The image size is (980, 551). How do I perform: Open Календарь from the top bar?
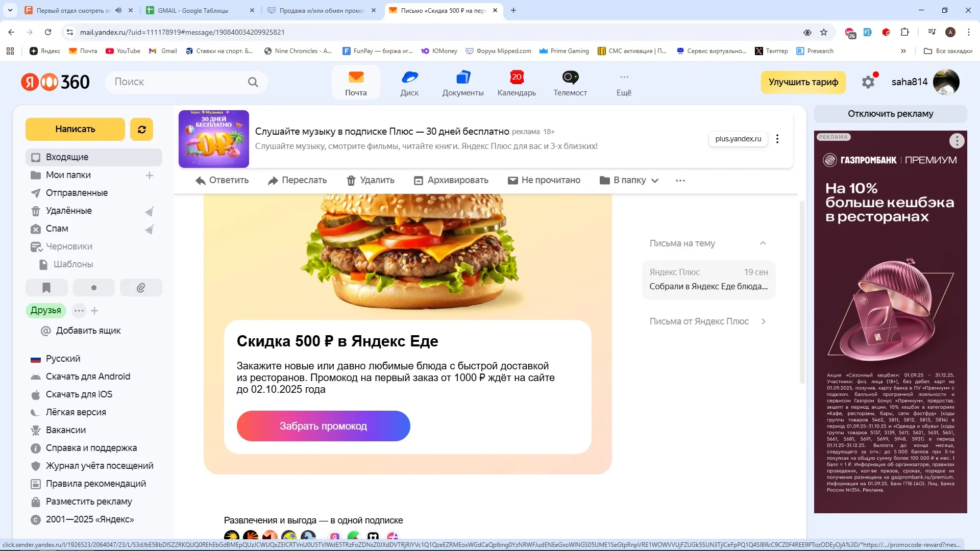[x=517, y=83]
